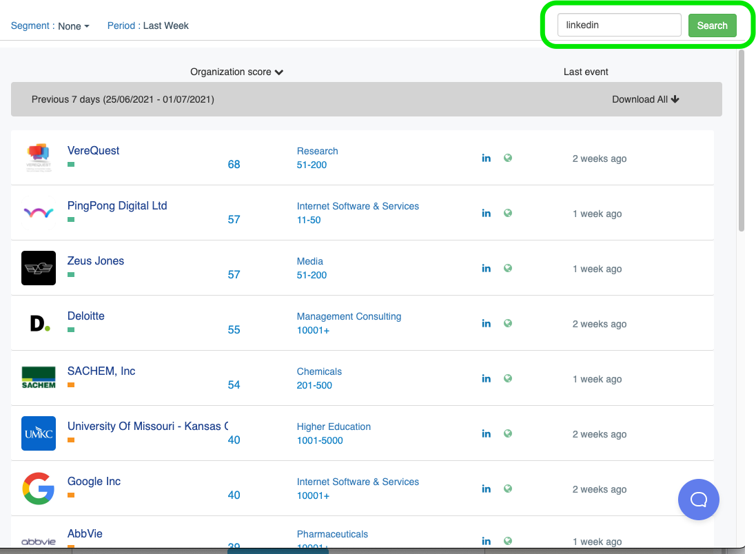
Task: Click the PingPong Digital logo
Action: [x=39, y=213]
